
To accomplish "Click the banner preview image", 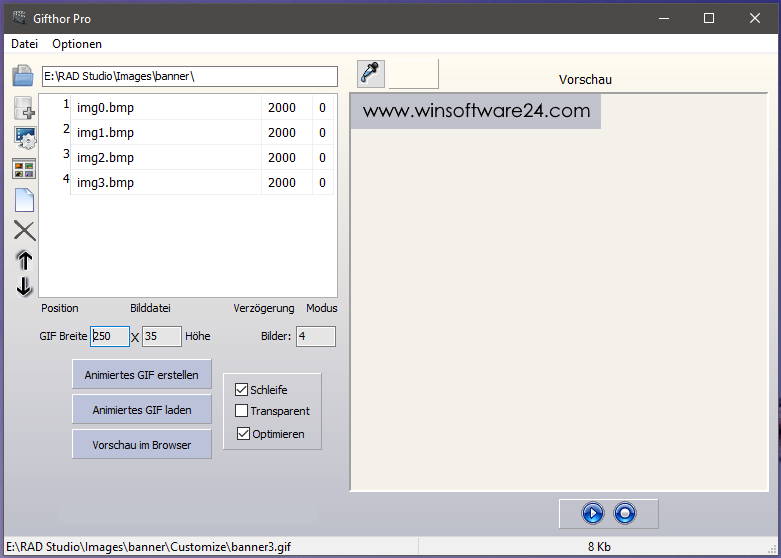I will pyautogui.click(x=476, y=111).
